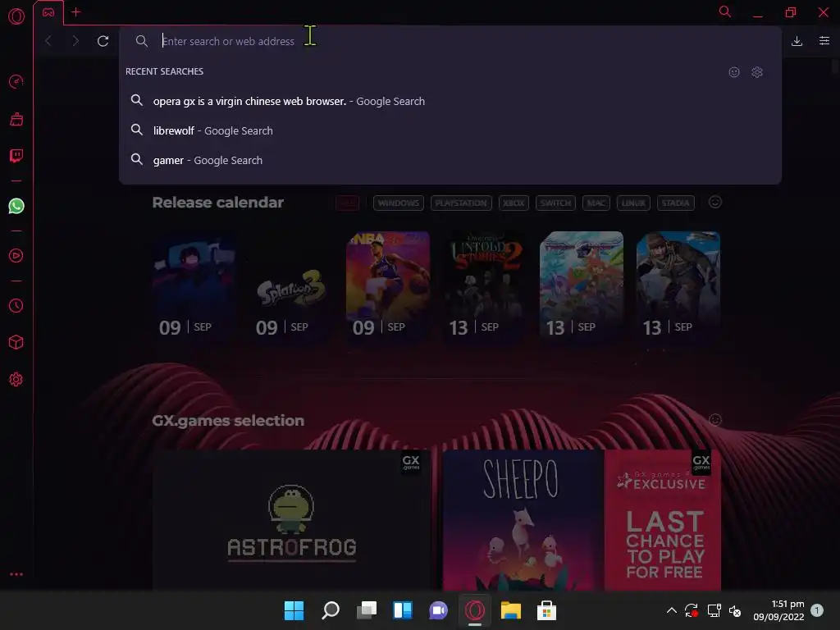Select the red All filter in release calendar
This screenshot has width=840, height=630.
click(x=348, y=203)
